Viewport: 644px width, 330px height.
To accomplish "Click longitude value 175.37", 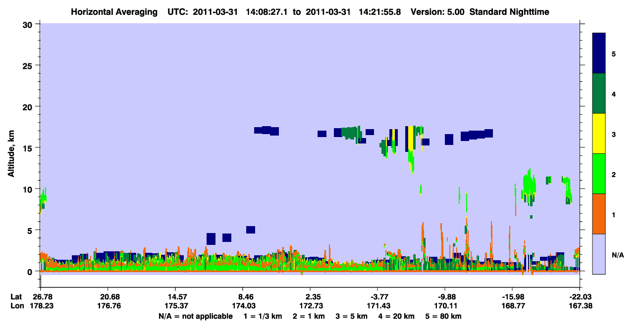I will [x=175, y=306].
